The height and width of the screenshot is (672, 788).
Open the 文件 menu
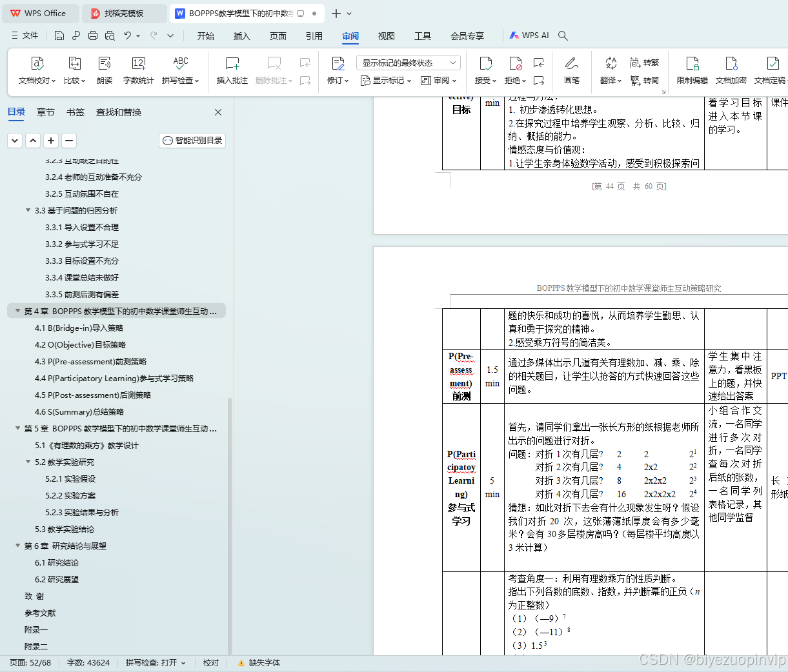(x=25, y=35)
